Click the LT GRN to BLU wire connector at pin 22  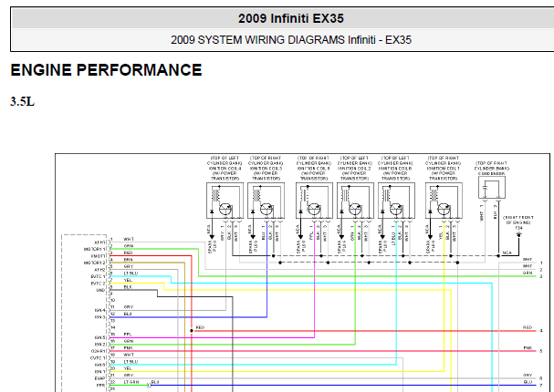point(150,386)
